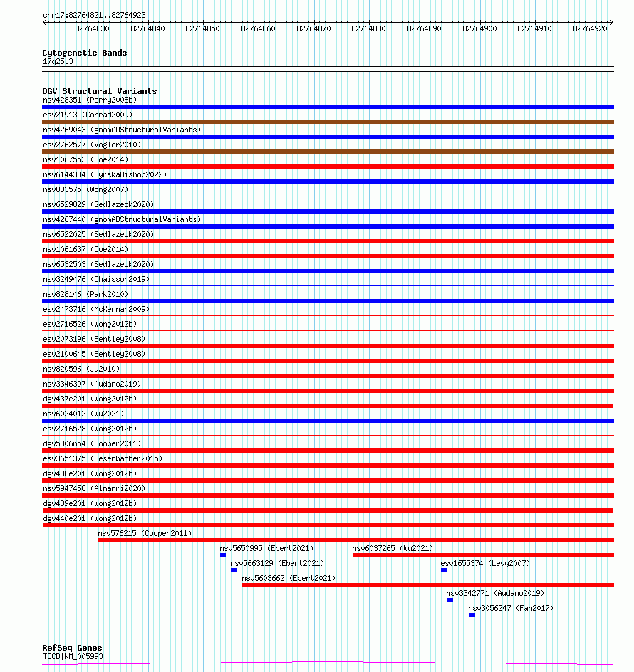Click nsv820596 (Ju2010) label
Screen dimensions: 634x672
[x=81, y=369]
